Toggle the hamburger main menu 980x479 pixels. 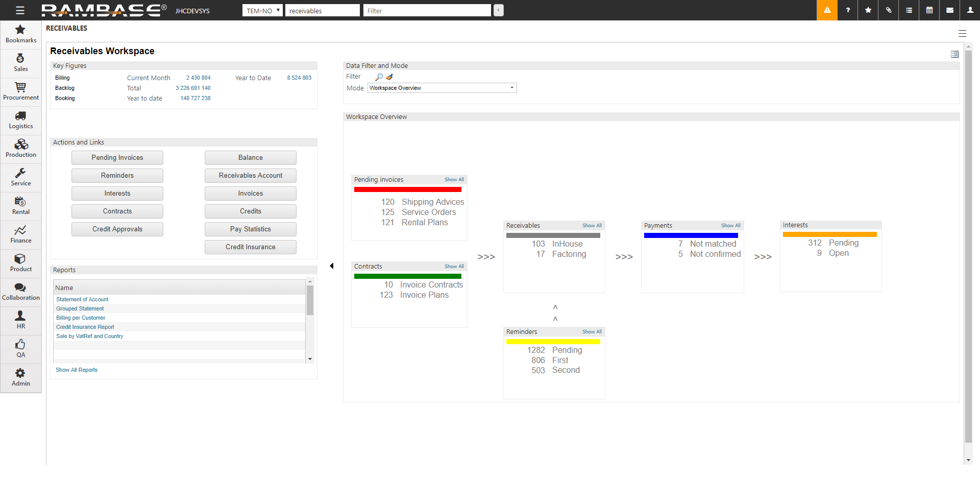click(x=20, y=10)
